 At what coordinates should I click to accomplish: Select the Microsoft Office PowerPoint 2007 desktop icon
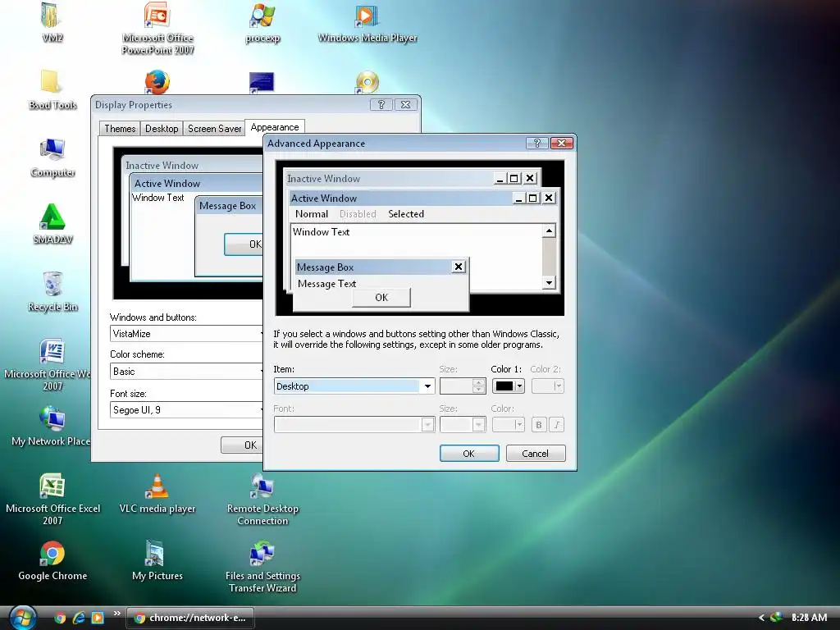pyautogui.click(x=157, y=28)
